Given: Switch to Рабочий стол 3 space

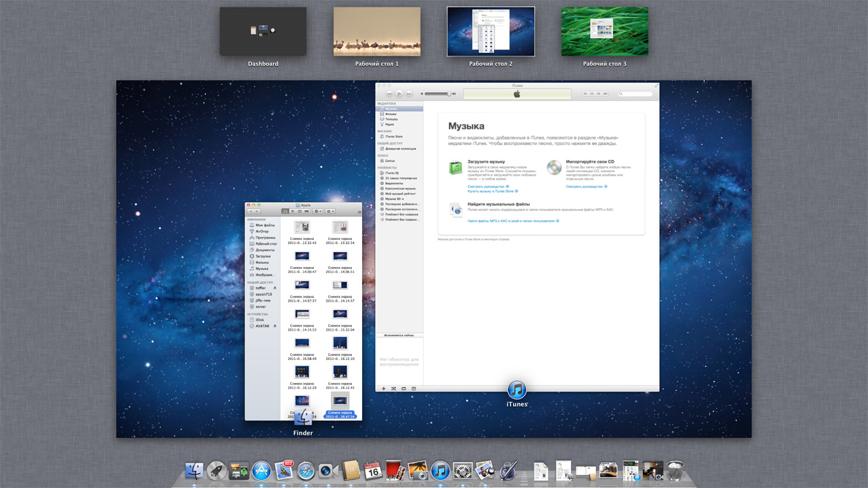Looking at the screenshot, I should (x=604, y=32).
